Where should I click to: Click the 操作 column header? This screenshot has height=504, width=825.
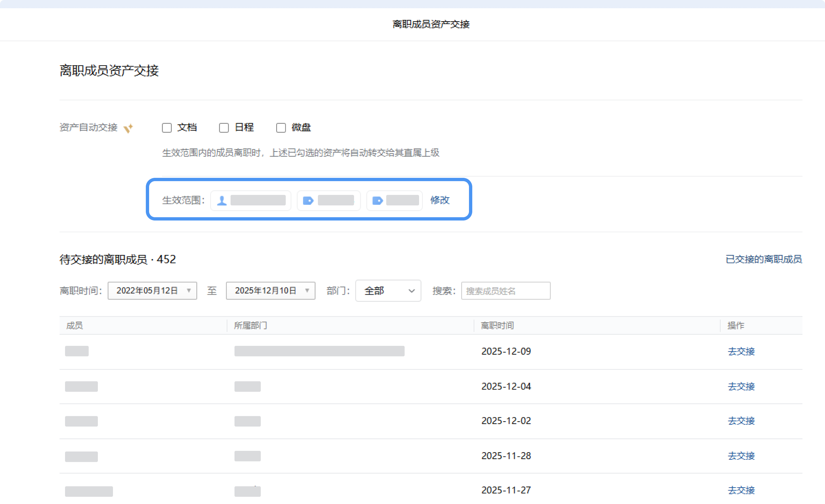[x=736, y=325]
